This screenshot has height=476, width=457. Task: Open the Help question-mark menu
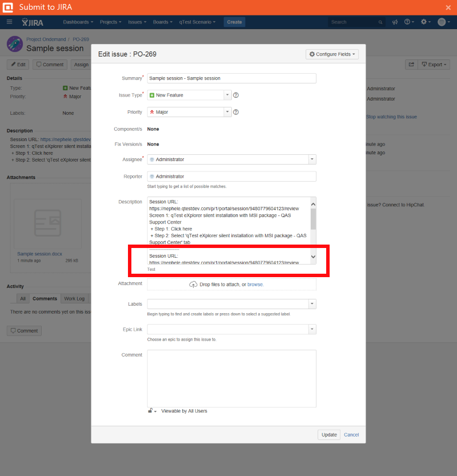pos(409,22)
